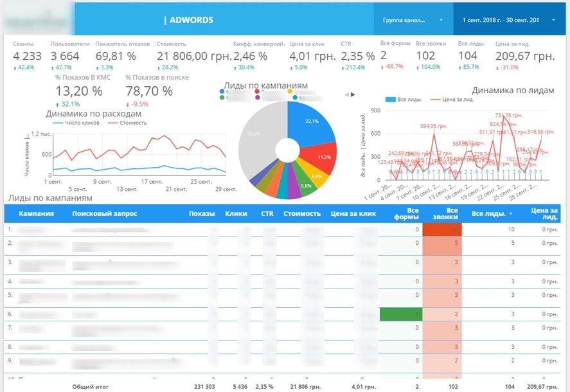570x392 pixels.
Task: Click the 78,70 % search impressions value
Action: pos(149,91)
